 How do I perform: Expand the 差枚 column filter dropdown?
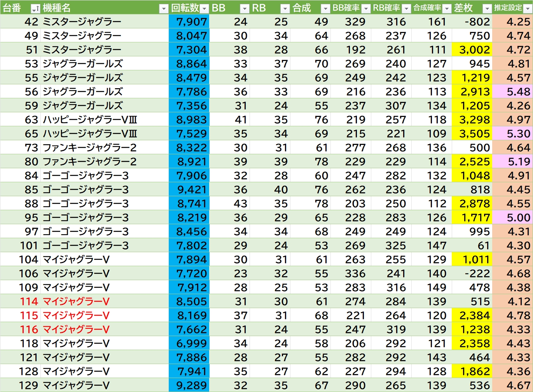(x=487, y=9)
